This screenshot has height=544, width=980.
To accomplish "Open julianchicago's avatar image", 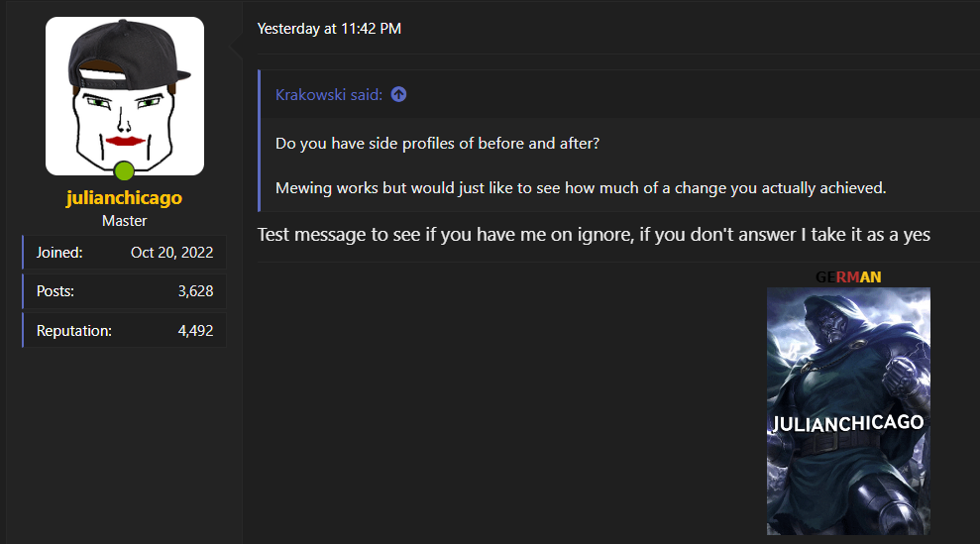I will (125, 96).
